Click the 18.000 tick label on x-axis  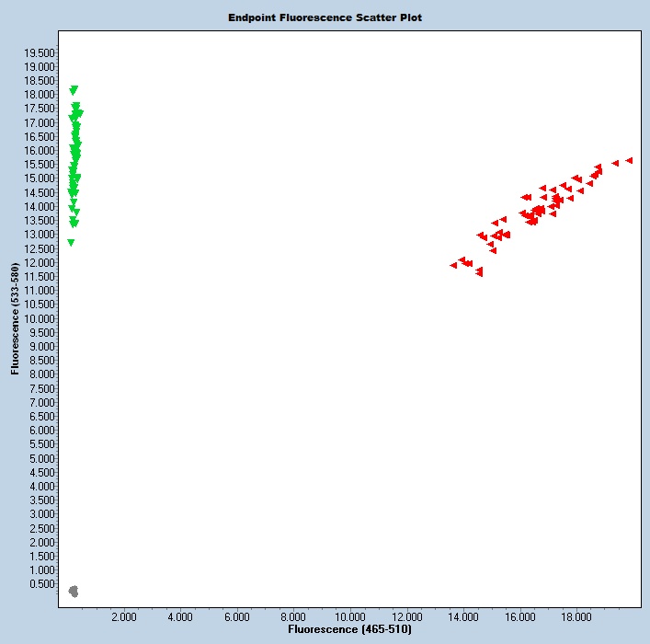576,616
